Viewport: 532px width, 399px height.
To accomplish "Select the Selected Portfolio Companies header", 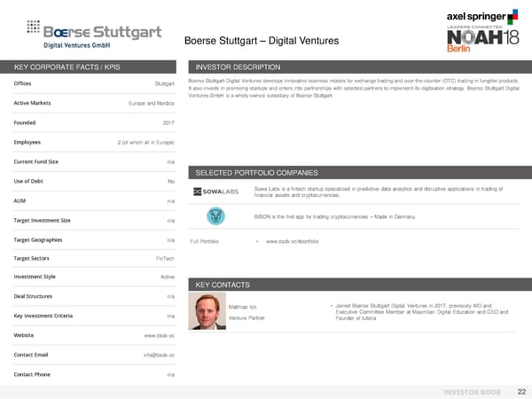I will click(x=256, y=172).
